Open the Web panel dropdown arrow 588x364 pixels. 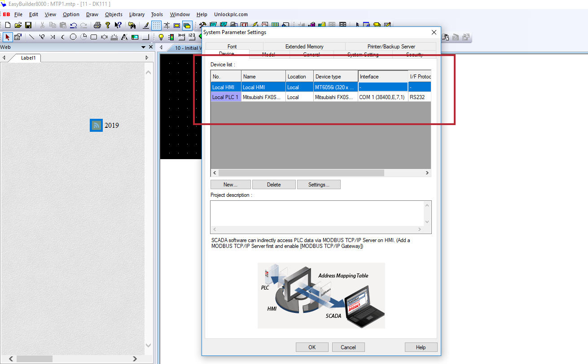coord(144,47)
